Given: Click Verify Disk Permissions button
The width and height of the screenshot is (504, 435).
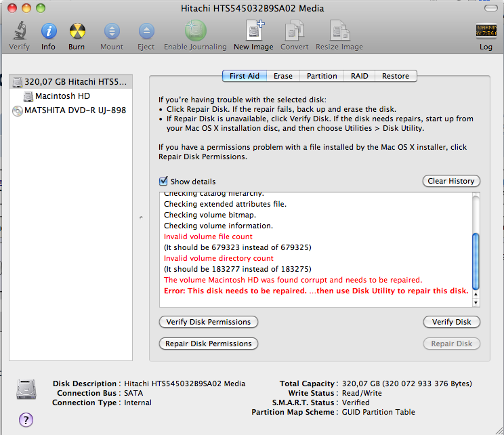Looking at the screenshot, I should click(208, 322).
